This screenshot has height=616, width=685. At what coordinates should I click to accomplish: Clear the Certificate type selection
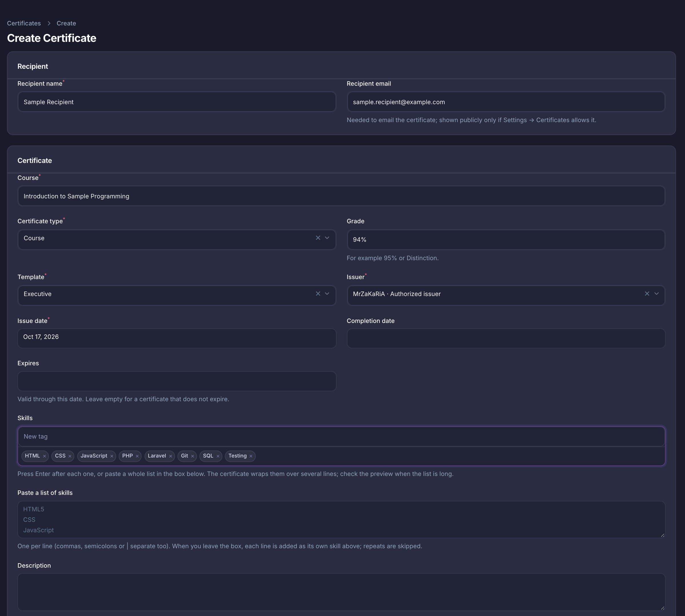[318, 238]
